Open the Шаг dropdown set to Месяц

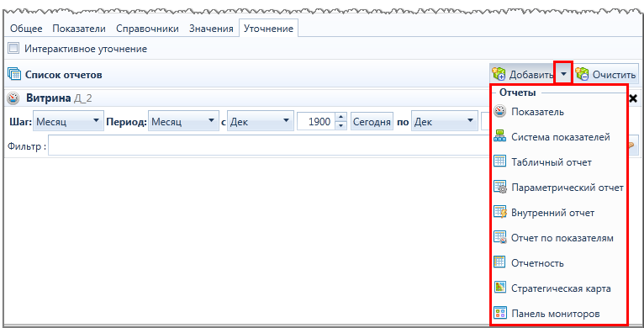[68, 121]
